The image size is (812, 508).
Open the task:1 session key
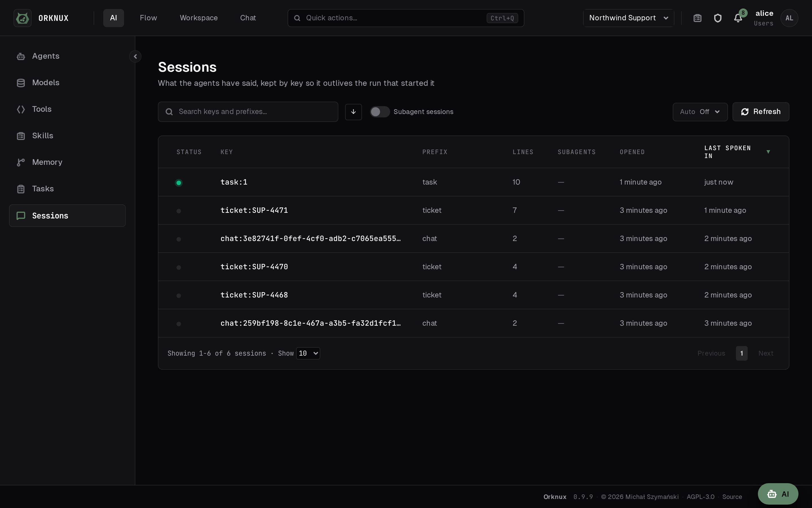(x=234, y=182)
